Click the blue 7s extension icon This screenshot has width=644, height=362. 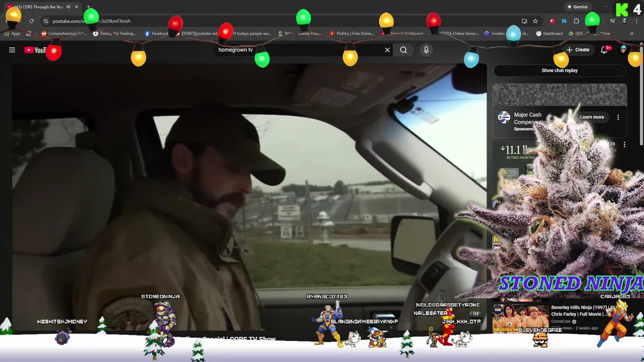click(x=564, y=21)
